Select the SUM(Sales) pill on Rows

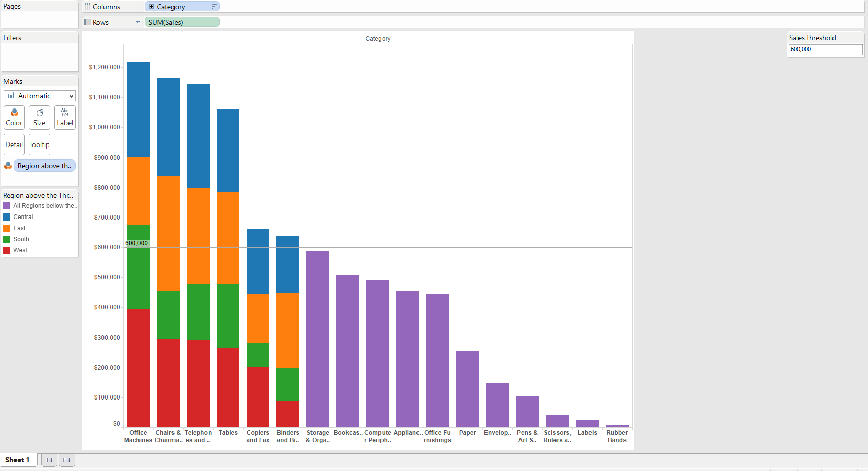click(182, 22)
